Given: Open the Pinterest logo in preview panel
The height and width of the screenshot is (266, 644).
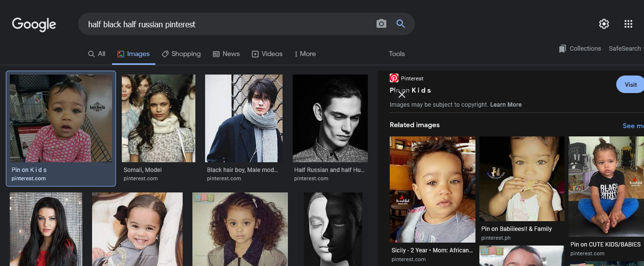Looking at the screenshot, I should [394, 78].
